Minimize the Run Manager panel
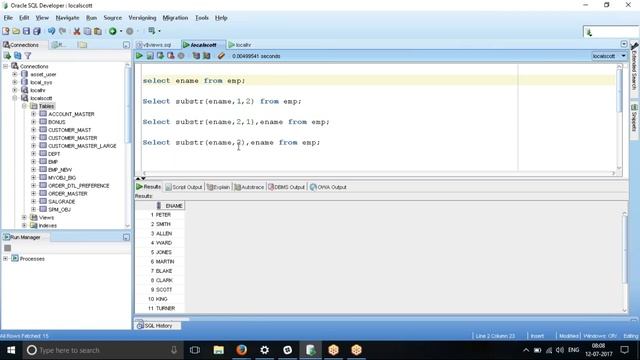This screenshot has width=640, height=360. pos(126,237)
